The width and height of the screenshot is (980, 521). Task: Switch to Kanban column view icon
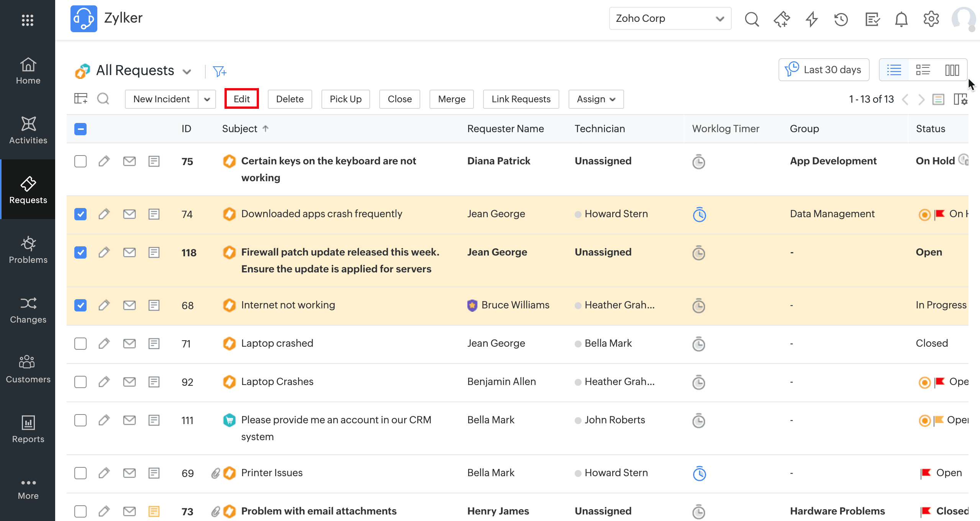click(952, 70)
